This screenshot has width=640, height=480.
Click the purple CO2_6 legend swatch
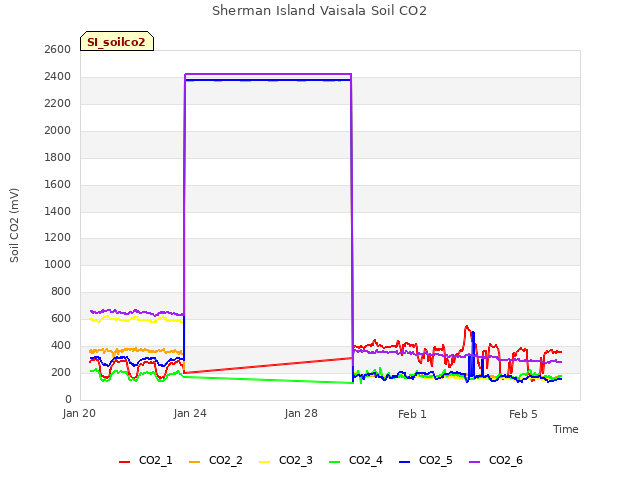(475, 462)
